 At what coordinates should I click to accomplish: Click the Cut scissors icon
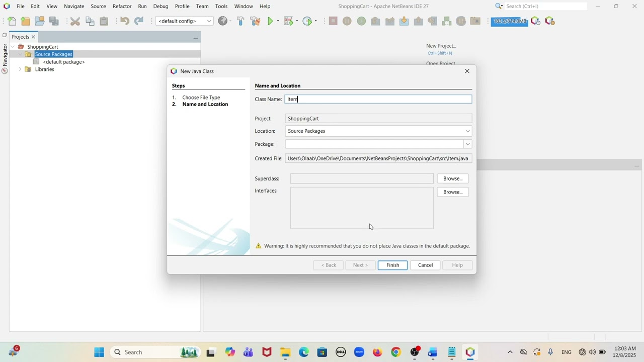(x=75, y=21)
